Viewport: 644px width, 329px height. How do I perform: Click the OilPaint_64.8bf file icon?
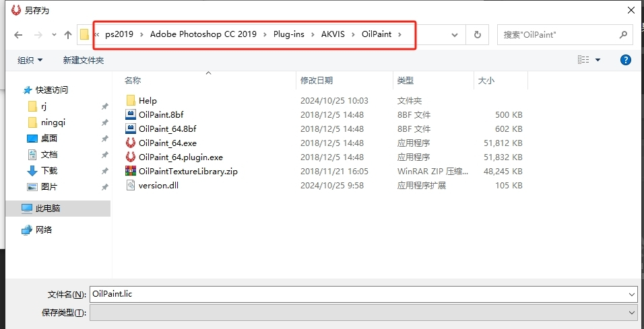tap(131, 129)
